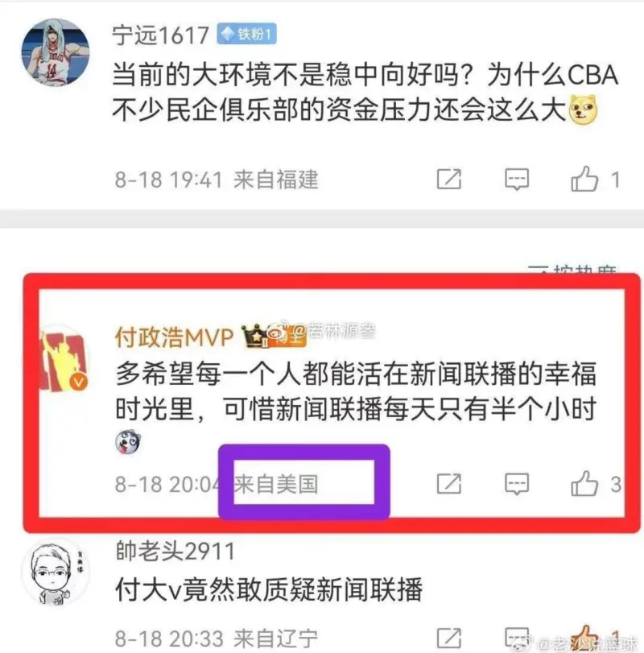The width and height of the screenshot is (644, 653).
Task: Reply to 帥老头2911's comment via bubble icon
Action: tap(517, 639)
